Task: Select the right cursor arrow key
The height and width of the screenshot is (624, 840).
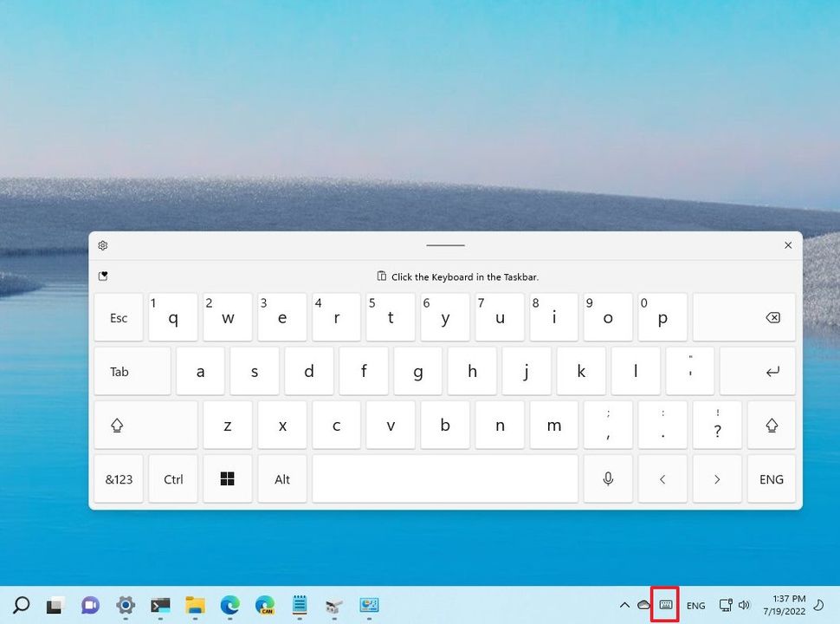Action: point(717,478)
